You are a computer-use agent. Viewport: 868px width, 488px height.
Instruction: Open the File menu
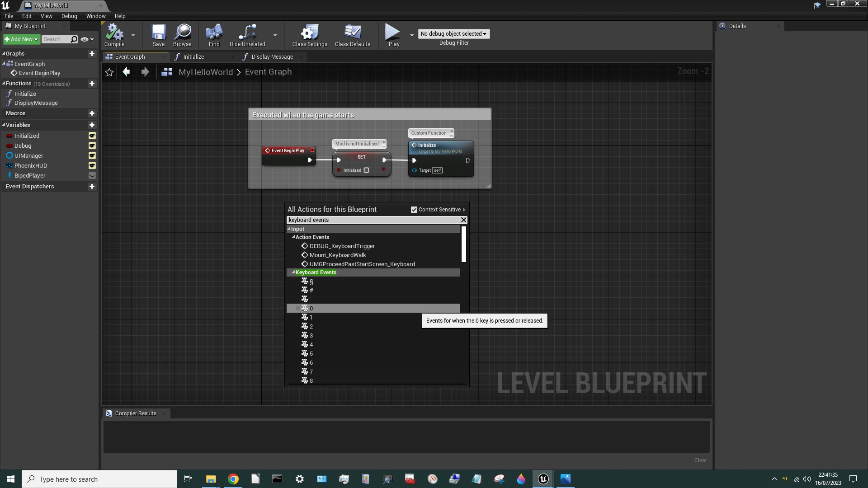[9, 16]
